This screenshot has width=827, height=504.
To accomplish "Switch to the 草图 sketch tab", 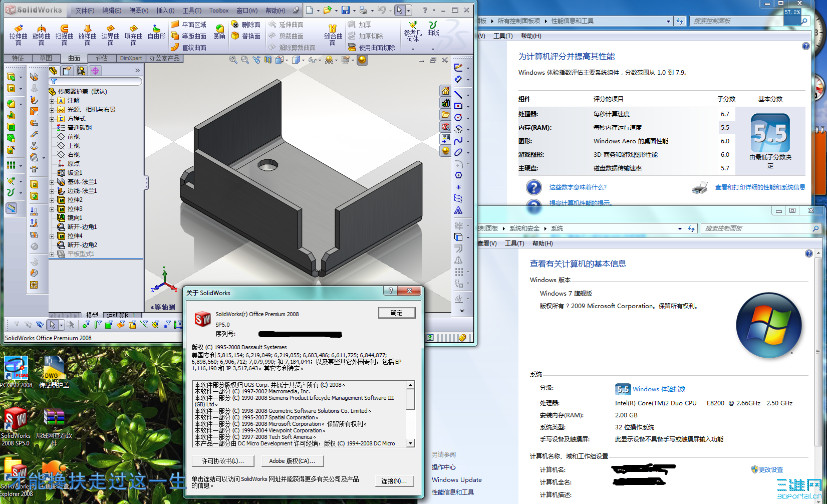I will coord(46,58).
